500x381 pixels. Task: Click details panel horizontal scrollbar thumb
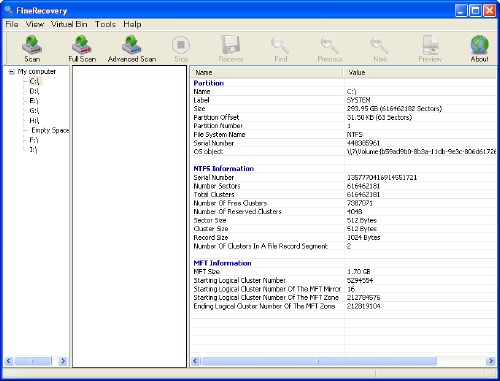click(x=318, y=361)
